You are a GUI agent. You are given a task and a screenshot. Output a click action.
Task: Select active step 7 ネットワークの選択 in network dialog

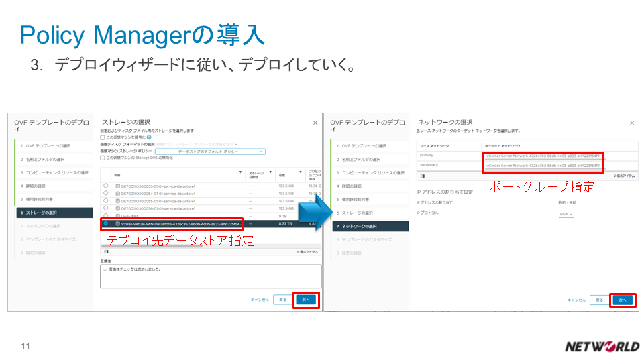coord(371,226)
